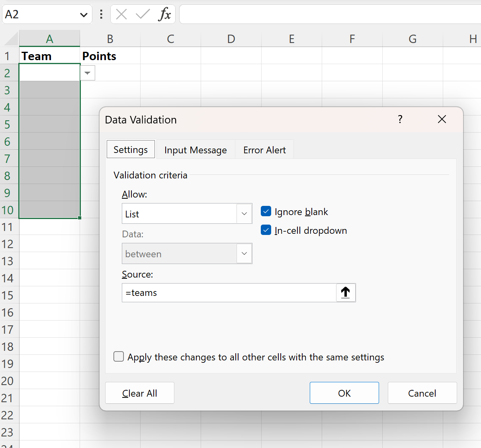Check Apply these changes to all other cells

(118, 356)
